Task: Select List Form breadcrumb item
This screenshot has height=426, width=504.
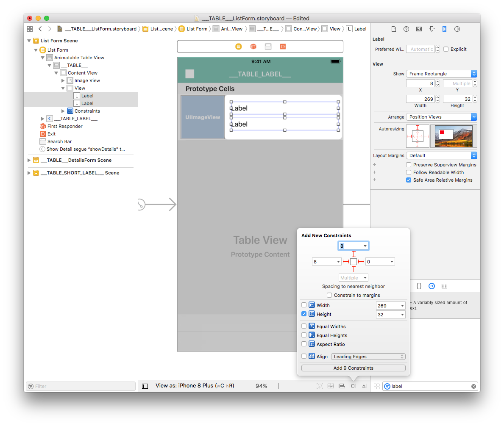Action: (193, 29)
